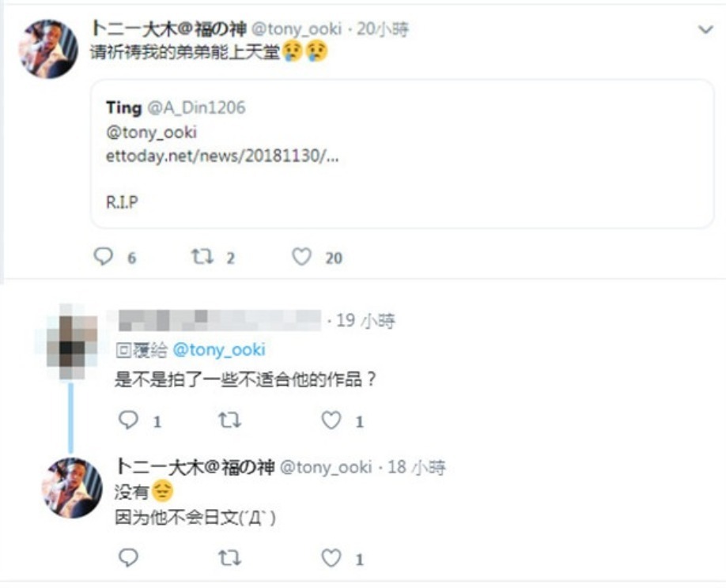
Task: Like the bottom tony_ooki reply
Action: 331,557
